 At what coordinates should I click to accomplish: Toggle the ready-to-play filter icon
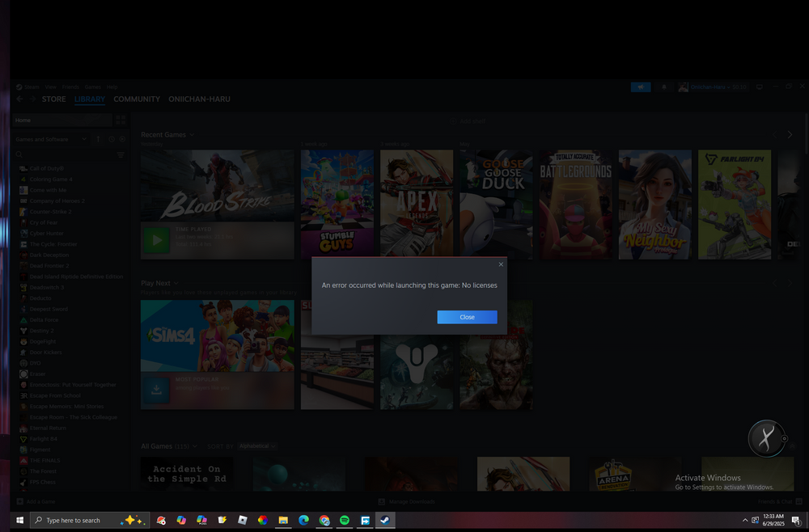point(122,139)
